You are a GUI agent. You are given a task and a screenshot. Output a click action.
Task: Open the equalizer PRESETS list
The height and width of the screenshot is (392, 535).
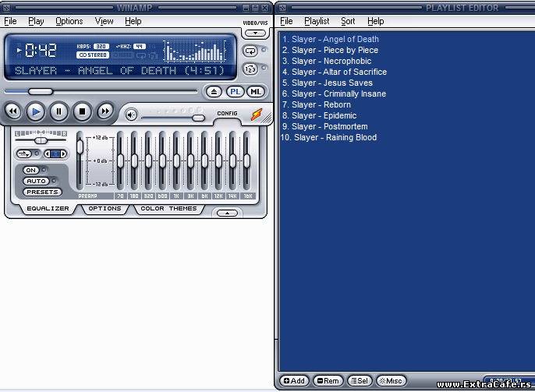[x=42, y=192]
